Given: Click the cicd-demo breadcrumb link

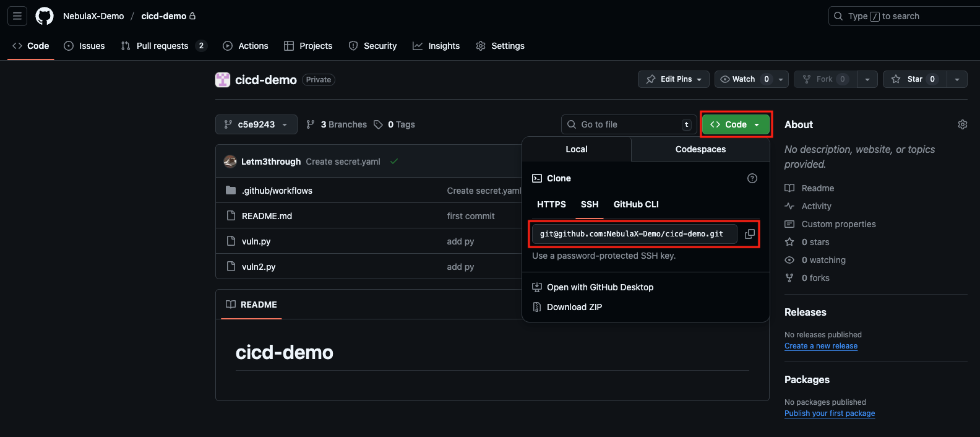Looking at the screenshot, I should [164, 16].
